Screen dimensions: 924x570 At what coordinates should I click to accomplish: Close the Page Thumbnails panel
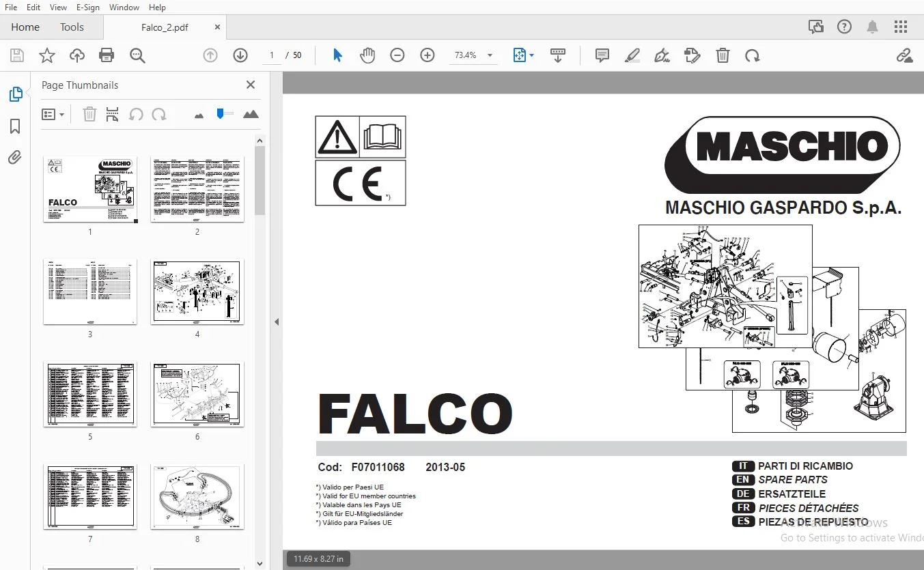[x=251, y=85]
